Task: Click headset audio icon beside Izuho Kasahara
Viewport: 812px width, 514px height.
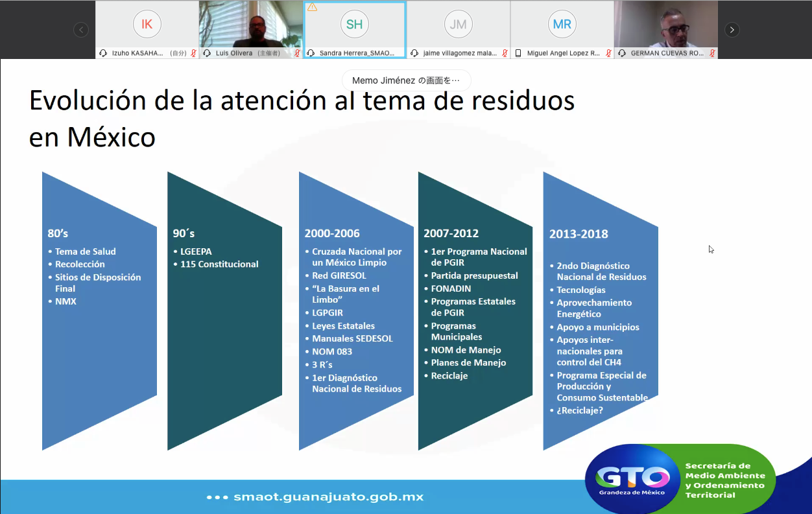Action: coord(103,53)
